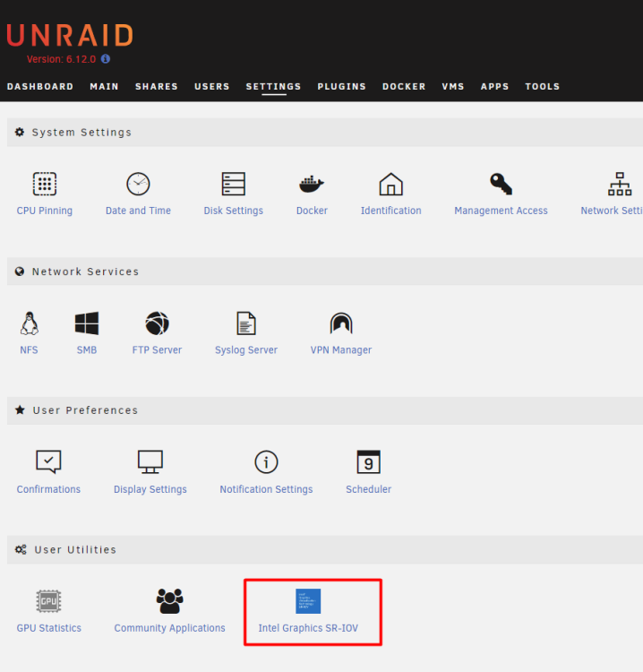
Task: Click the Community Applications people icon
Action: [169, 601]
